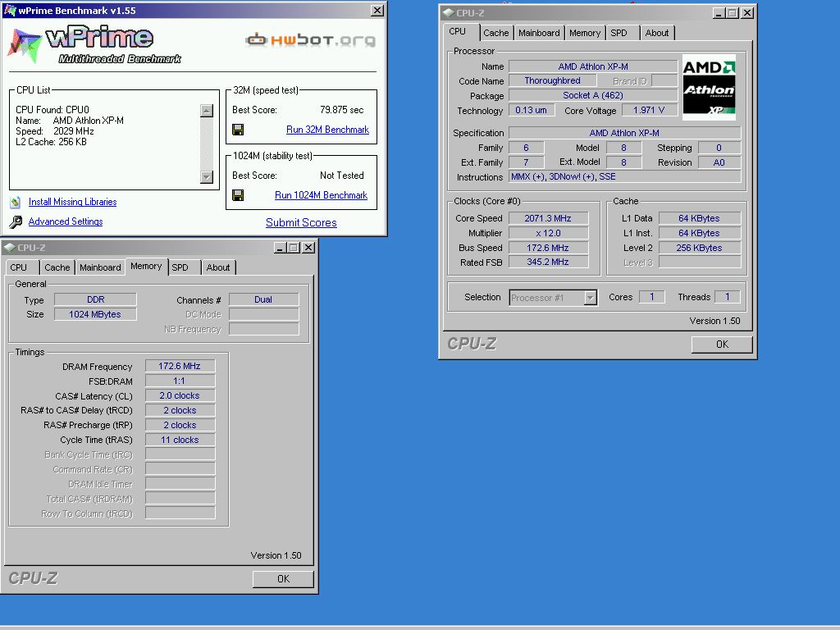
Task: Click the Code Name field Thoroughbred
Action: coord(552,81)
